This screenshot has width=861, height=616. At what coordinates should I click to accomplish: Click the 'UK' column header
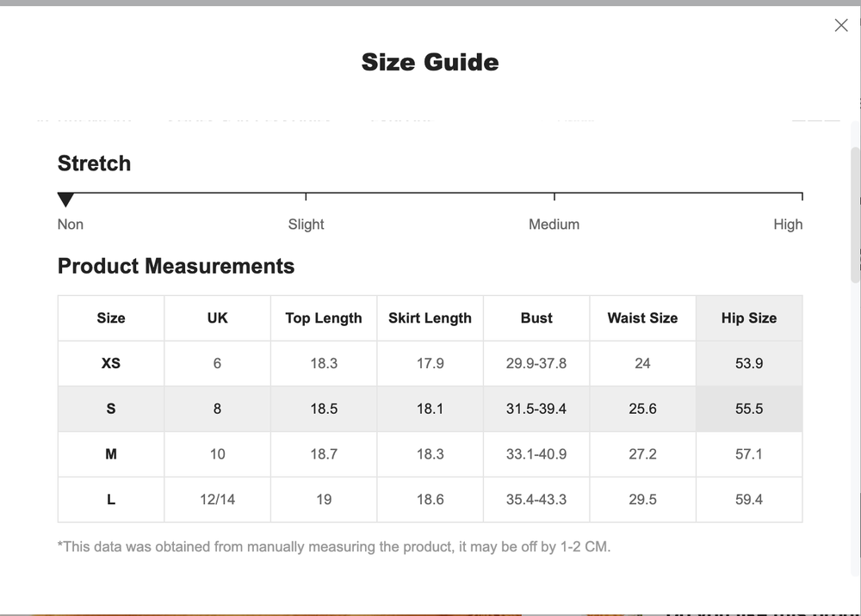coord(218,318)
